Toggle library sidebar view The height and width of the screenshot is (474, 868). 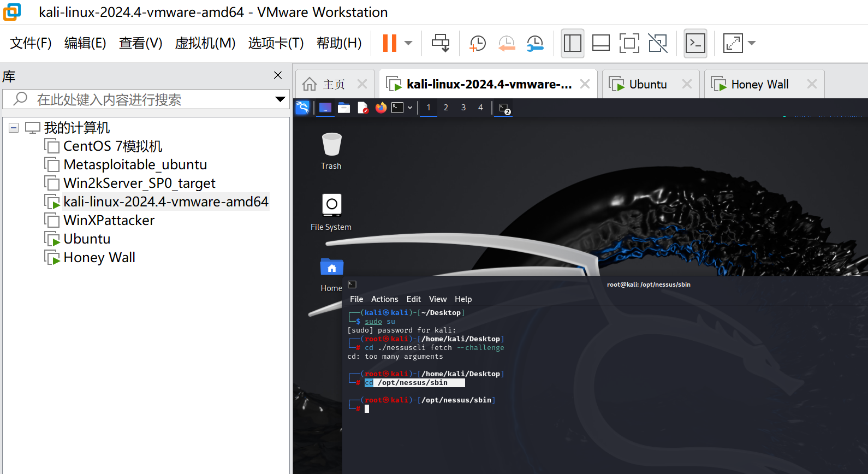point(573,43)
